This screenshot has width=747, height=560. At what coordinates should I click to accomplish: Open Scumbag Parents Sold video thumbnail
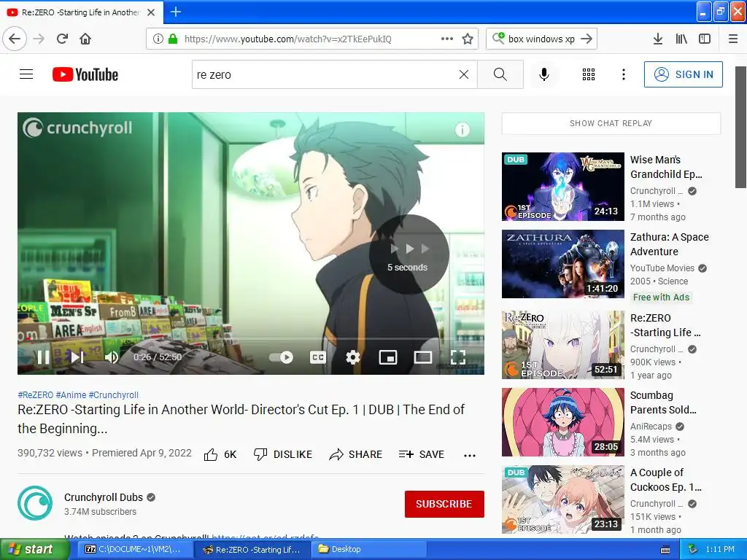[563, 422]
